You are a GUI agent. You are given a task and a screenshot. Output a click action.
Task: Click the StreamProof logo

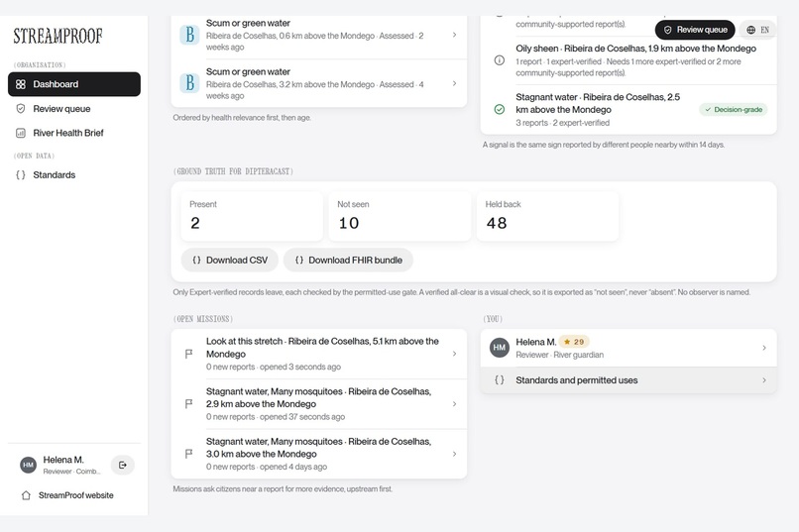pos(57,36)
